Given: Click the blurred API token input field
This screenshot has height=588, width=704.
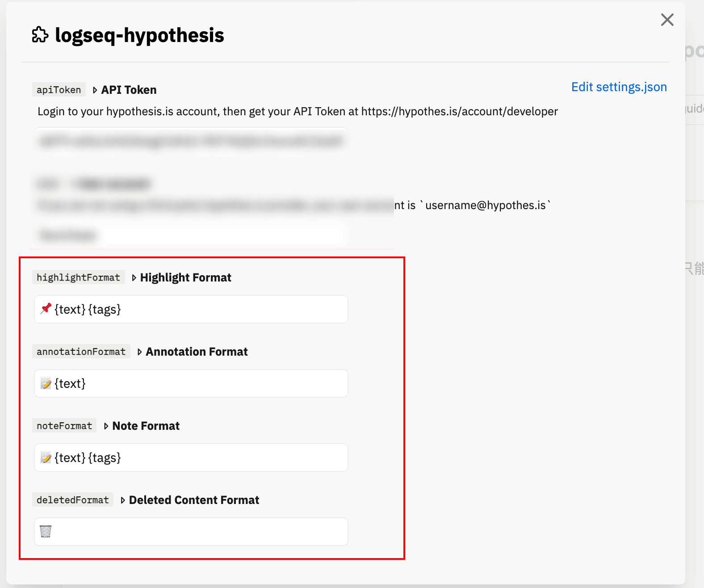Looking at the screenshot, I should (191, 141).
